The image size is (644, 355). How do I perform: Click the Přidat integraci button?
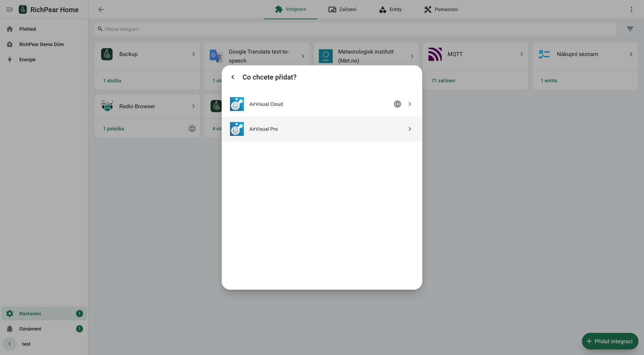coord(610,341)
